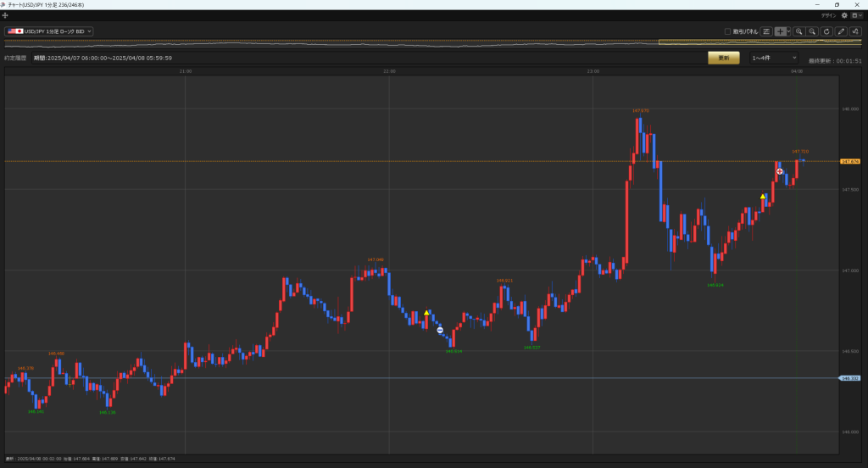
Task: Select the pencil drawing tool
Action: [841, 31]
